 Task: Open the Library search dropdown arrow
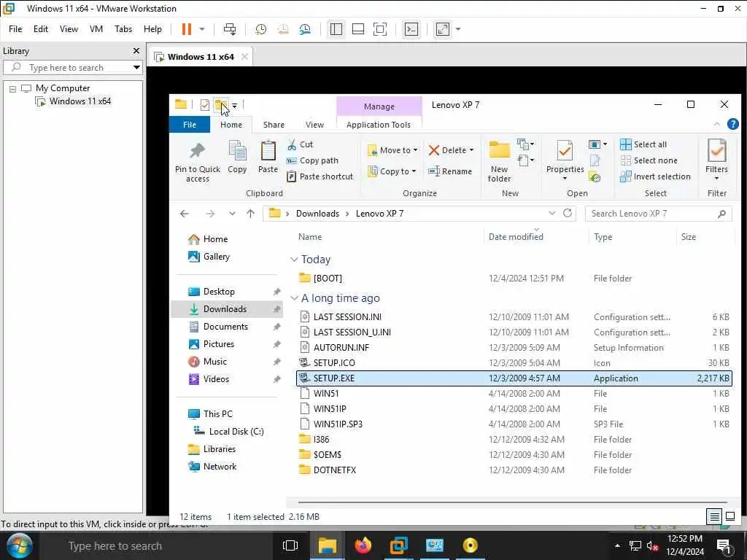[x=136, y=68]
